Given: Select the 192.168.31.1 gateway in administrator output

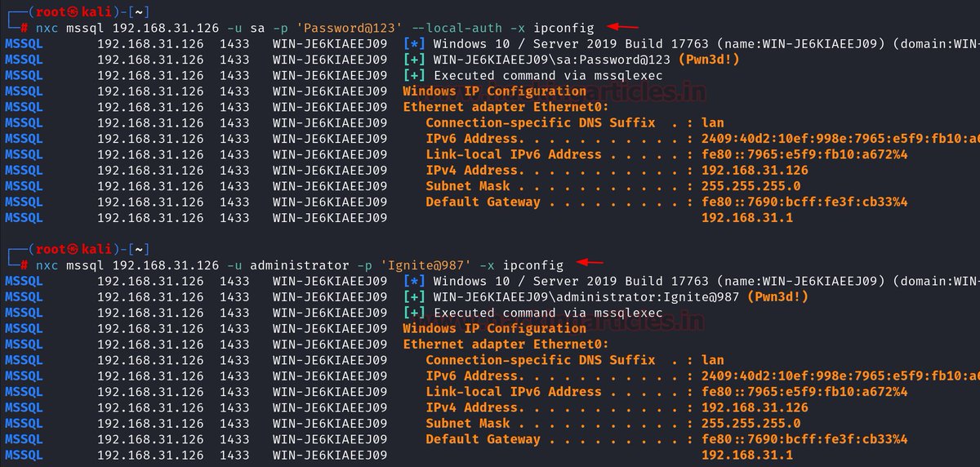Looking at the screenshot, I should coord(747,455).
